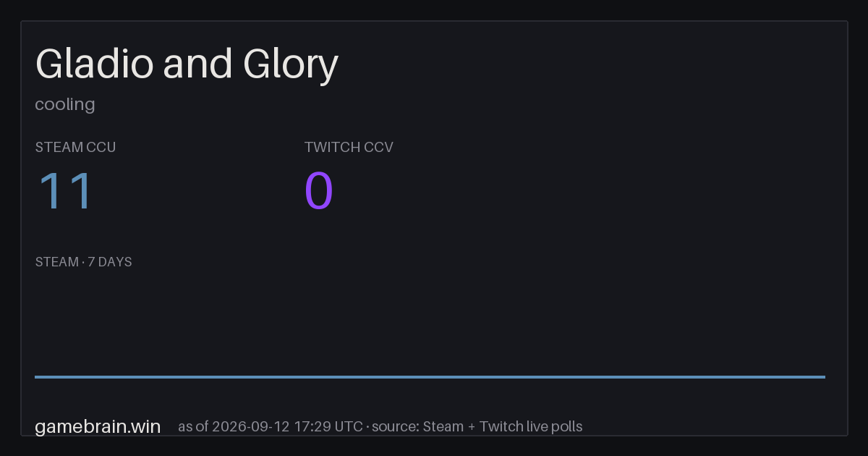The image size is (868, 456).
Task: Select the purple Twitch viewer count 0
Action: pos(319,191)
